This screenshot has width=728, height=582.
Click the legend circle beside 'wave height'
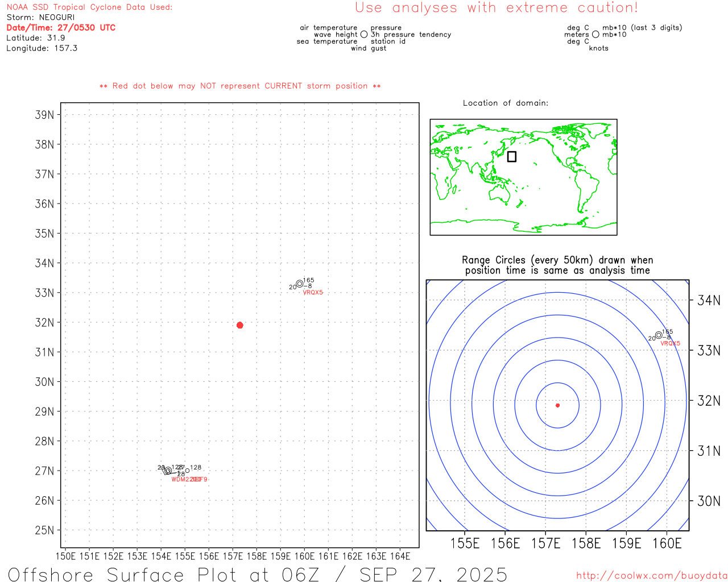tap(364, 35)
